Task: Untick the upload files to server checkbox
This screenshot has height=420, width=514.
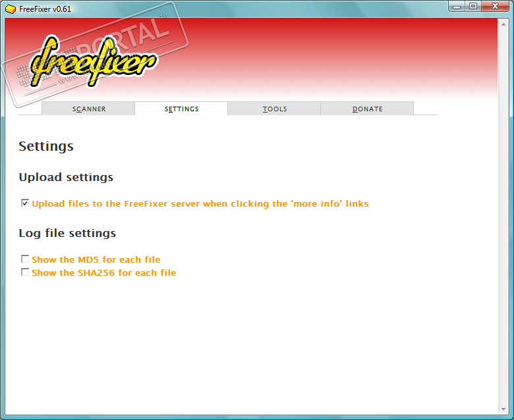Action: point(25,203)
